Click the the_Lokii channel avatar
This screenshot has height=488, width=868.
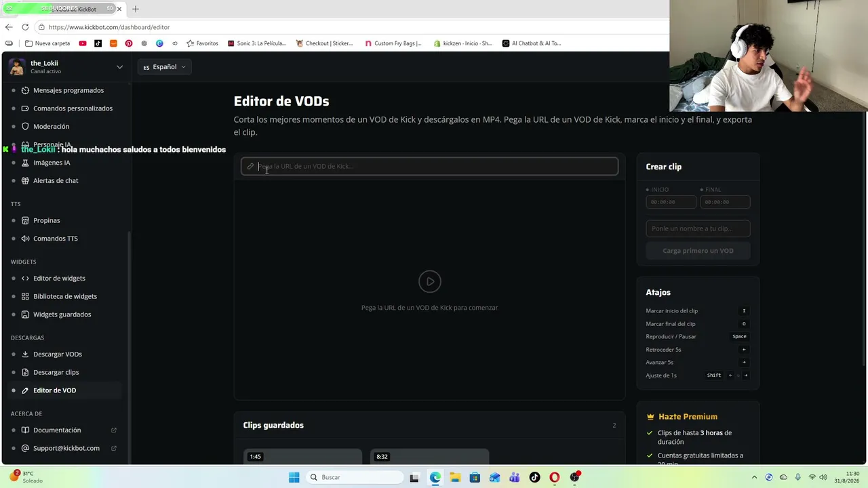(x=17, y=67)
